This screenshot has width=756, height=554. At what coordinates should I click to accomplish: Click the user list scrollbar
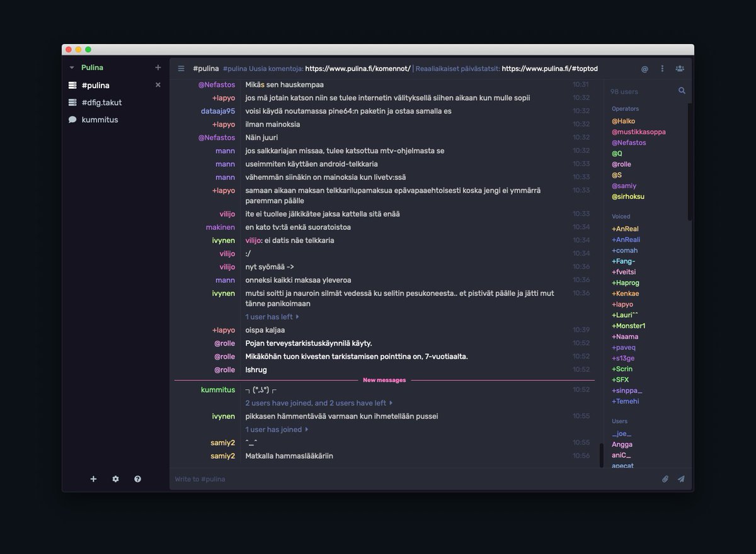coord(690,161)
